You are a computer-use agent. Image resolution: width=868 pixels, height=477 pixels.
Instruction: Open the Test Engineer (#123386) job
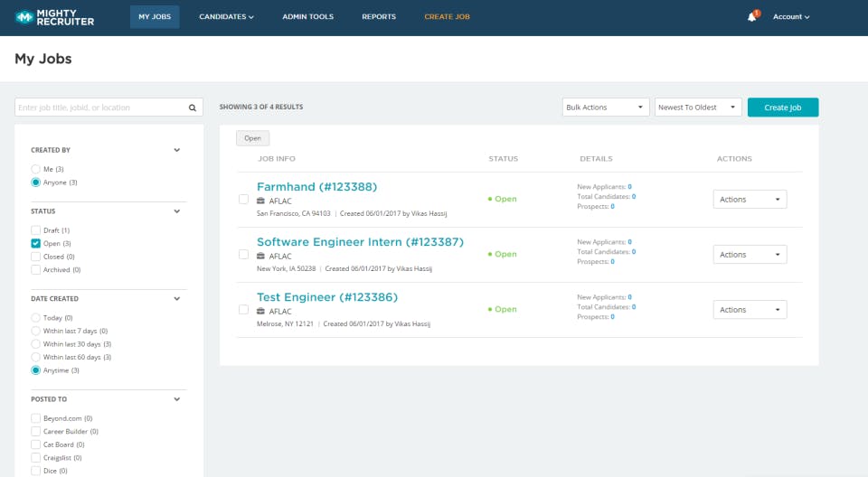pos(327,297)
